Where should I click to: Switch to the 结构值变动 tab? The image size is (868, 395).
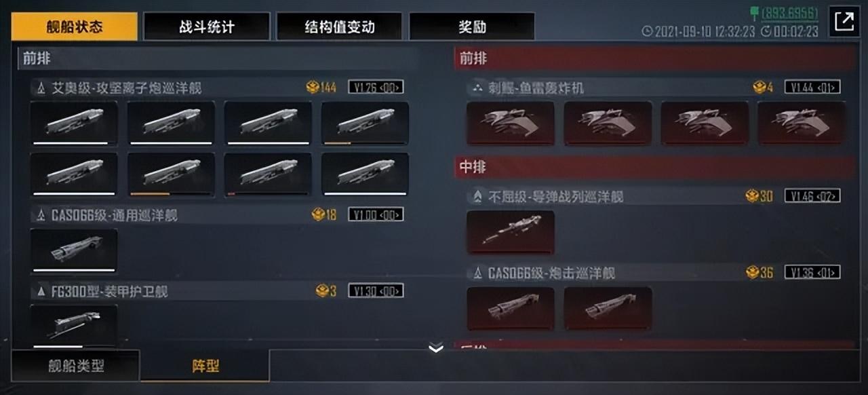pos(339,26)
